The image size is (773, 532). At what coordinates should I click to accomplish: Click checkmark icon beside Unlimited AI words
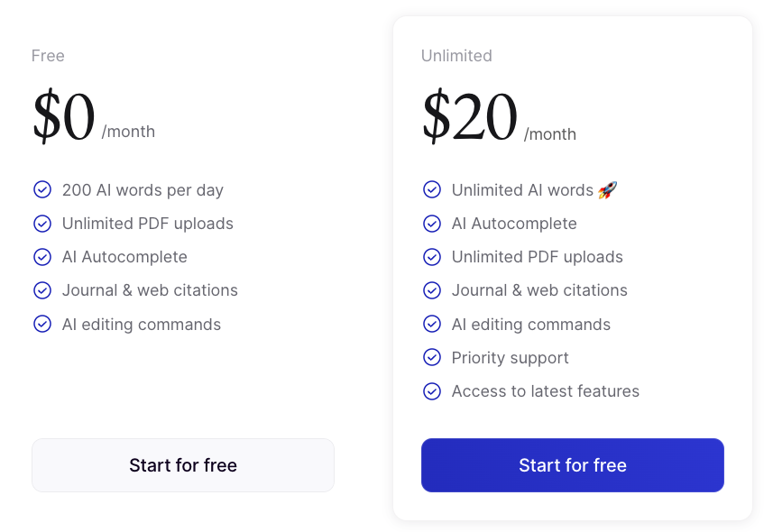432,189
